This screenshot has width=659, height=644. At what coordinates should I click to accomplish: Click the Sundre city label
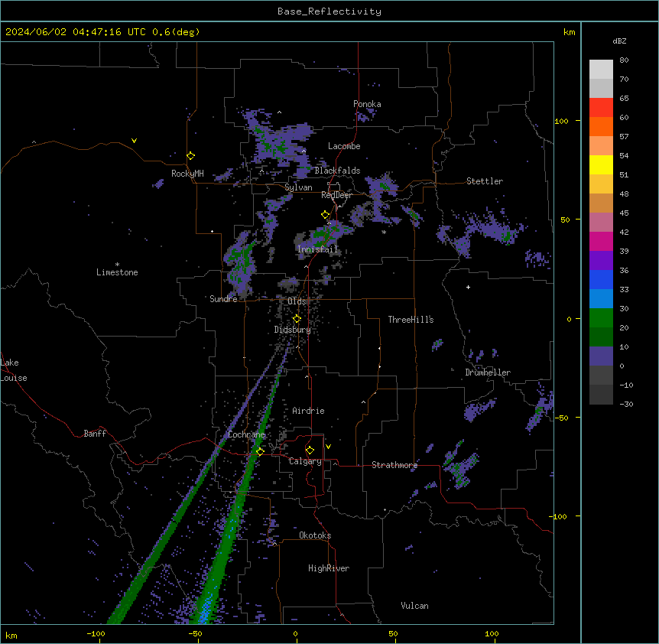[x=223, y=299]
